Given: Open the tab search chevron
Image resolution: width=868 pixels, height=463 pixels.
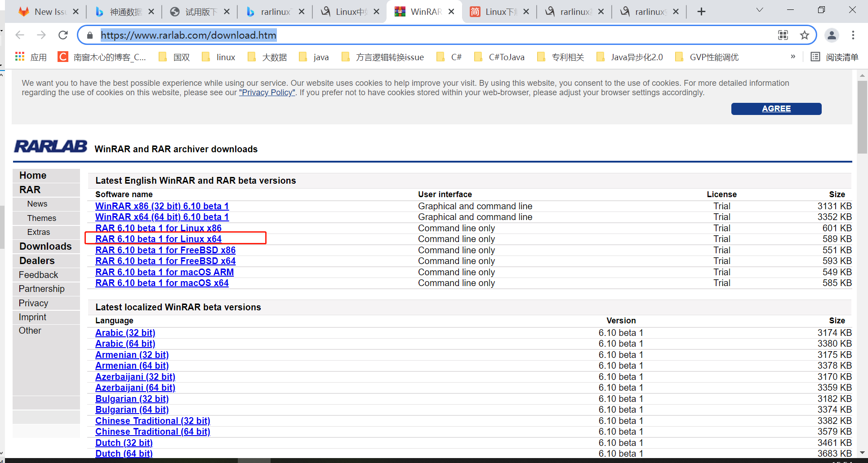Looking at the screenshot, I should [760, 10].
